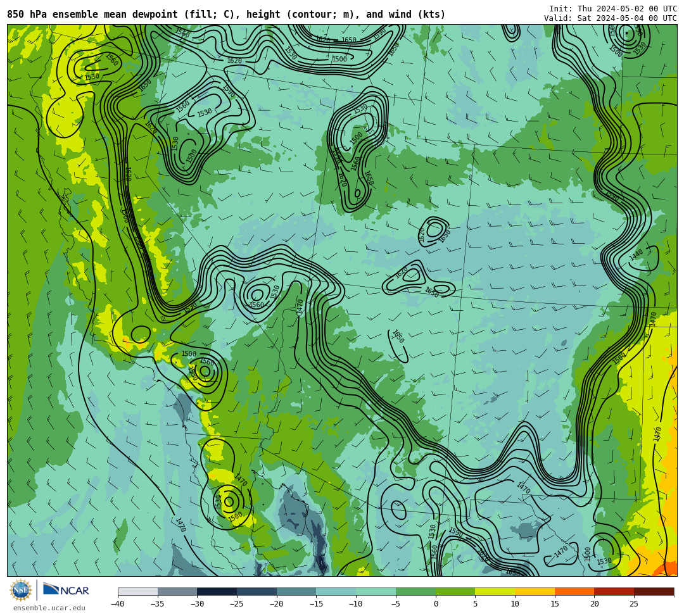The height and width of the screenshot is (616, 684).
Task: Pick the -20 to -15 dark teal color bar segment
Action: pyautogui.click(x=296, y=591)
